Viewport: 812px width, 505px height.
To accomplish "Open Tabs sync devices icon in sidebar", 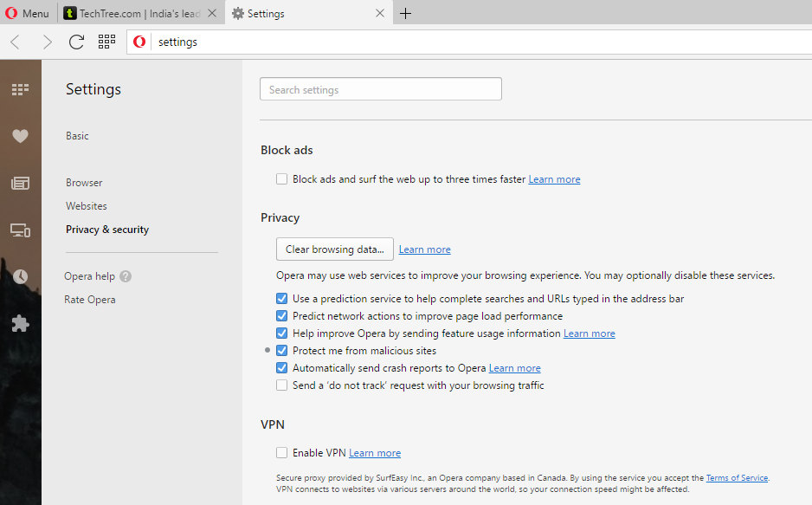I will point(20,230).
